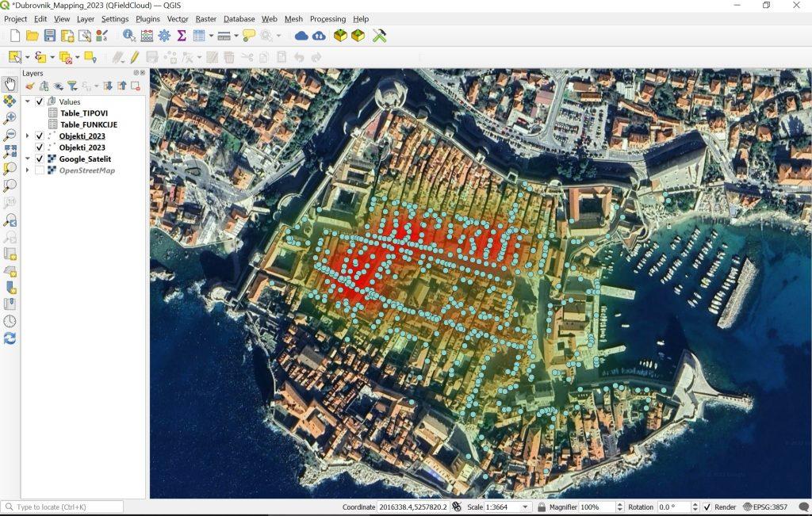Uncheck the Google_Satelit layer visibility
Screen dimensions: 812x516
[x=40, y=159]
